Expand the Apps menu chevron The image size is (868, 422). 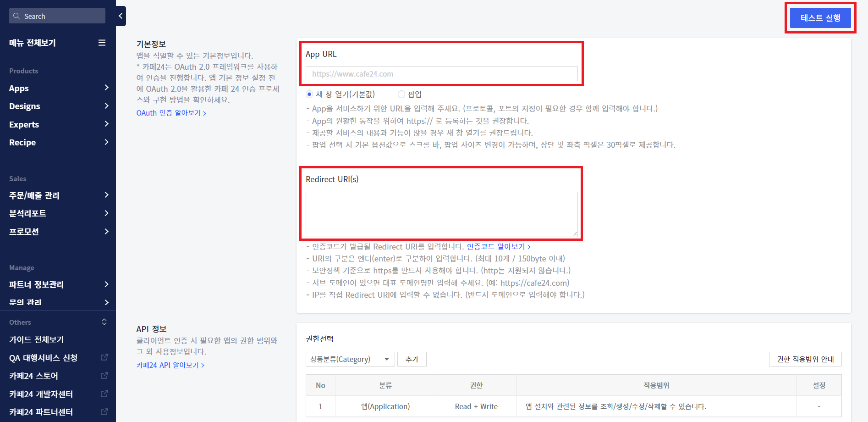tap(106, 88)
